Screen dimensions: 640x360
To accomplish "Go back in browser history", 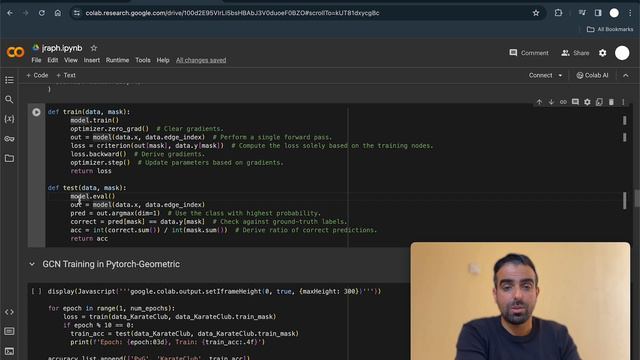I will click(10, 13).
